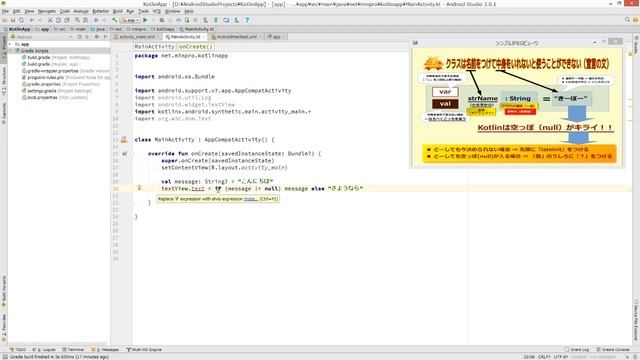Viewport: 640px width, 360px height.
Task: Open the Refactor menu
Action: pyautogui.click(x=100, y=11)
